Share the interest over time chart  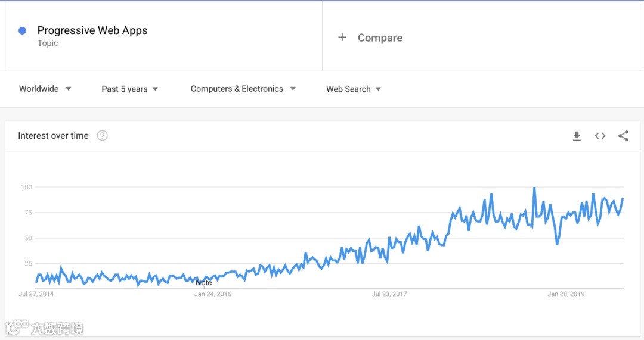point(623,136)
